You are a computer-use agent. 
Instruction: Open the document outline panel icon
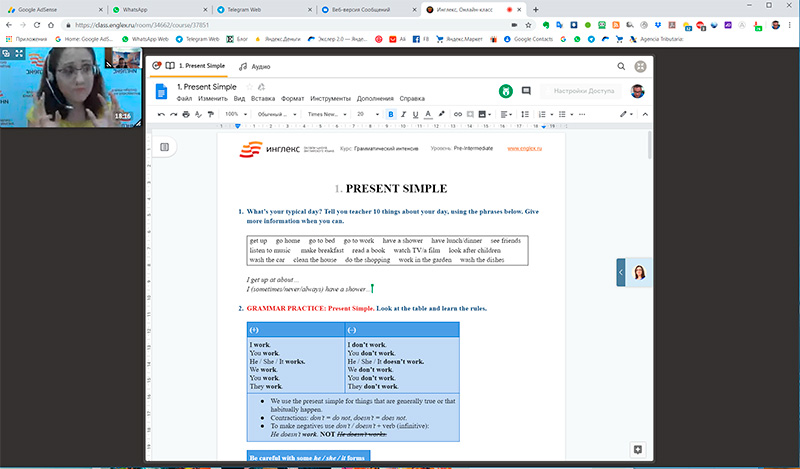pyautogui.click(x=164, y=148)
